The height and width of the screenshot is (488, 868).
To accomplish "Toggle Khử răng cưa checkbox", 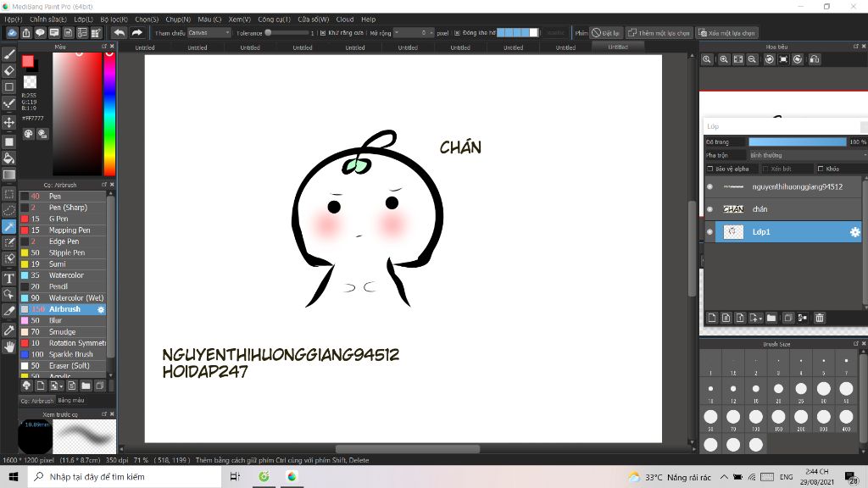I will tap(323, 33).
